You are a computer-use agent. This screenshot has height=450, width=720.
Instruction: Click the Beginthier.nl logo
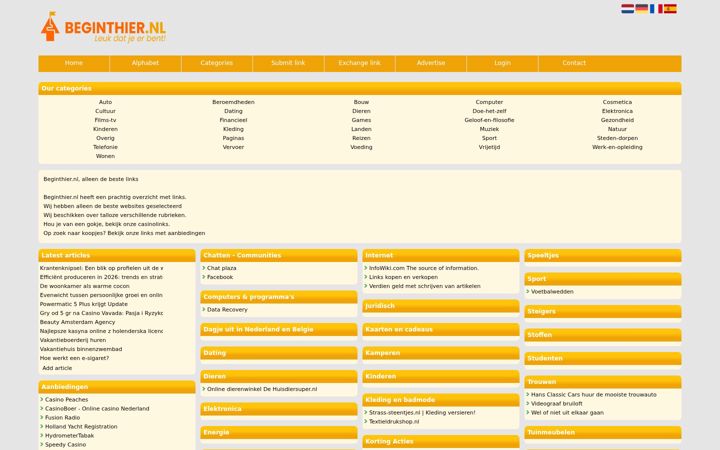tap(103, 27)
